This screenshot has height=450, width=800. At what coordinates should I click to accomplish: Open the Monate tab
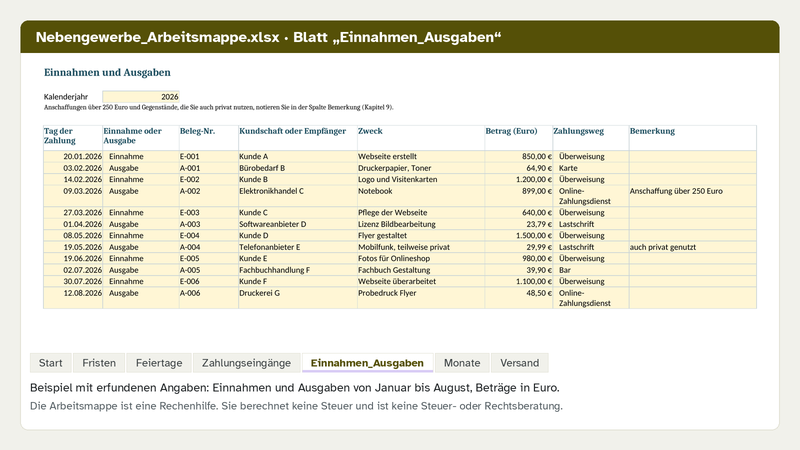[x=462, y=363]
